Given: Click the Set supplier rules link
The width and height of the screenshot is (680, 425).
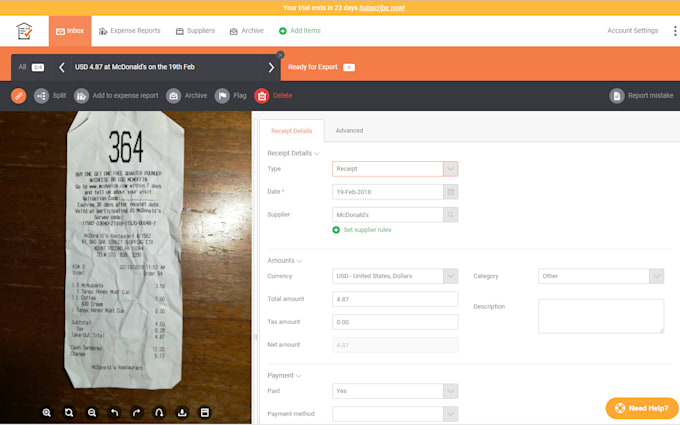Looking at the screenshot, I should [x=367, y=230].
